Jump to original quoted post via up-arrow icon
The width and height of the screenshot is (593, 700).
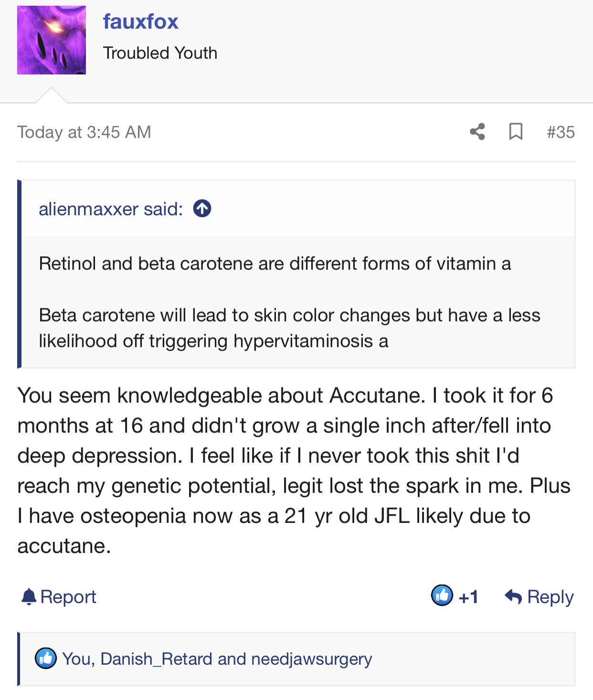tap(202, 209)
